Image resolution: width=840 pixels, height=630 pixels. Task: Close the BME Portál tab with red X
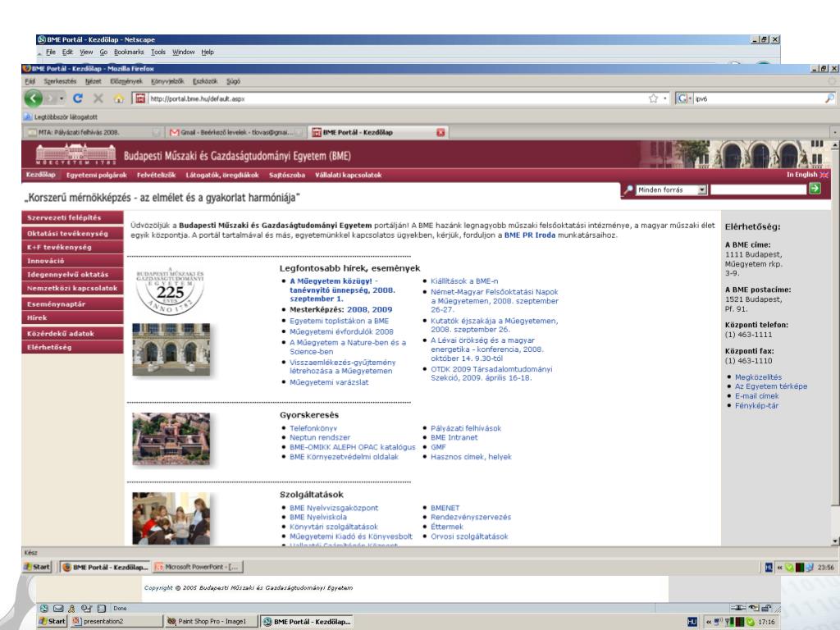click(x=441, y=132)
